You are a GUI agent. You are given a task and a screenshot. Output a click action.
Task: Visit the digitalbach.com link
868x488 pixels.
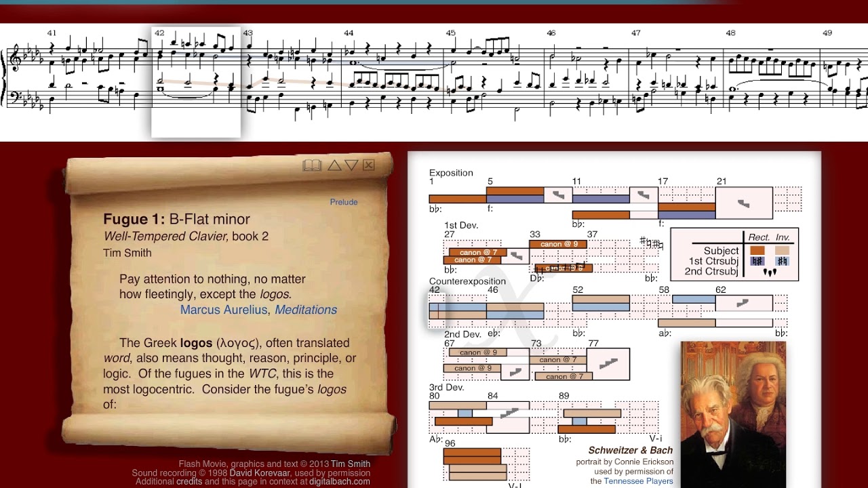coord(339,482)
